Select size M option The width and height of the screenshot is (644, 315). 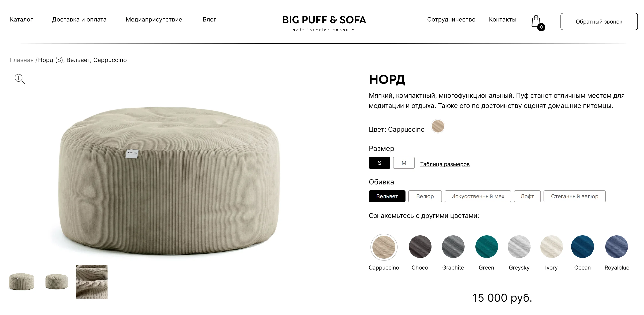coord(404,163)
